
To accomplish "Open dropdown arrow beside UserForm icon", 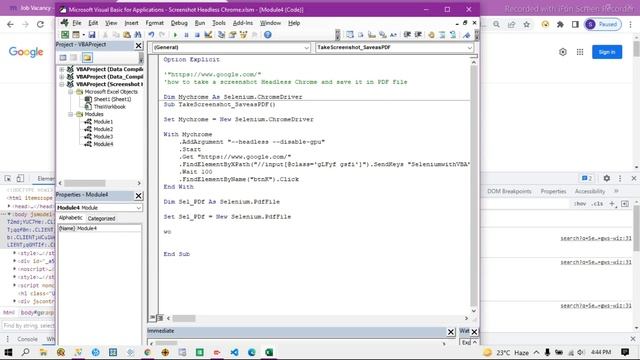I will [83, 35].
